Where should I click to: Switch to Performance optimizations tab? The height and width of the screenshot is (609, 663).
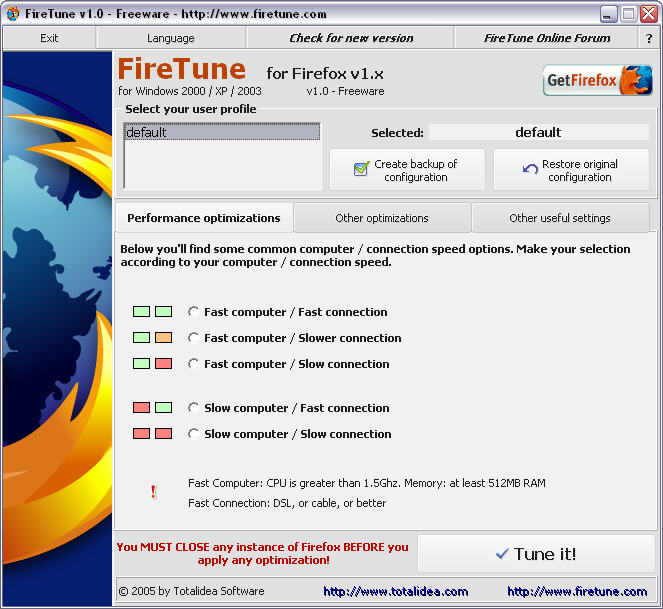tap(204, 218)
